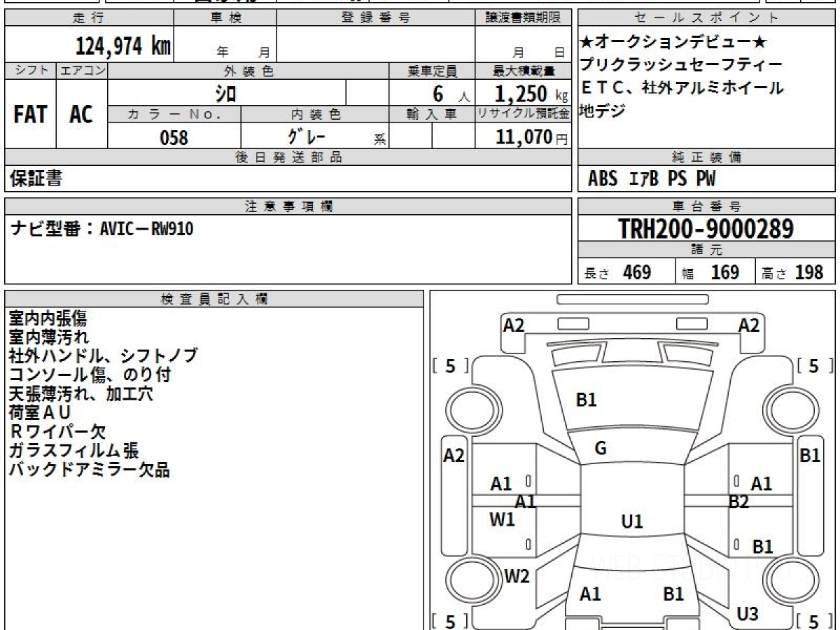Select the AC air conditioner value
This screenshot has height=630, width=840.
[81, 115]
